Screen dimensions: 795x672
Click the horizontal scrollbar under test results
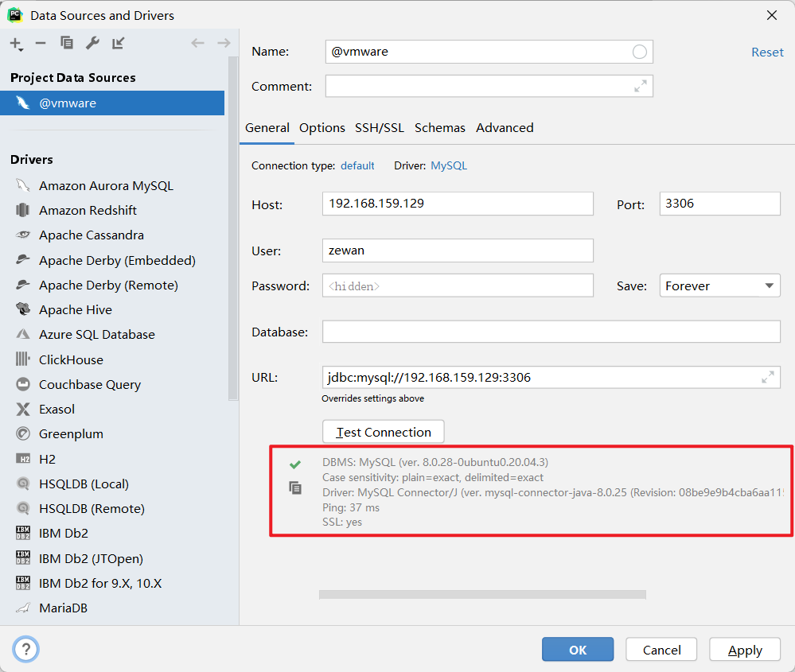(482, 595)
